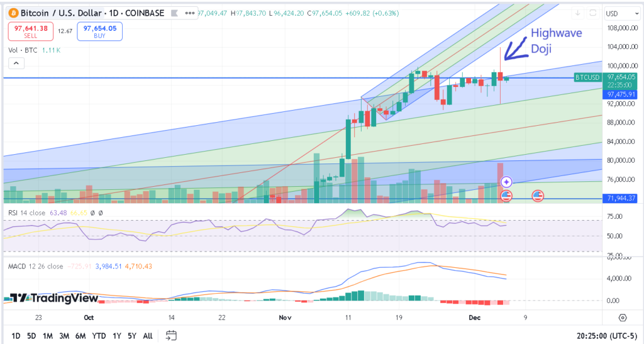The image size is (644, 344).
Task: Click the MACD 0.00 scale label
Action: [x=613, y=301]
